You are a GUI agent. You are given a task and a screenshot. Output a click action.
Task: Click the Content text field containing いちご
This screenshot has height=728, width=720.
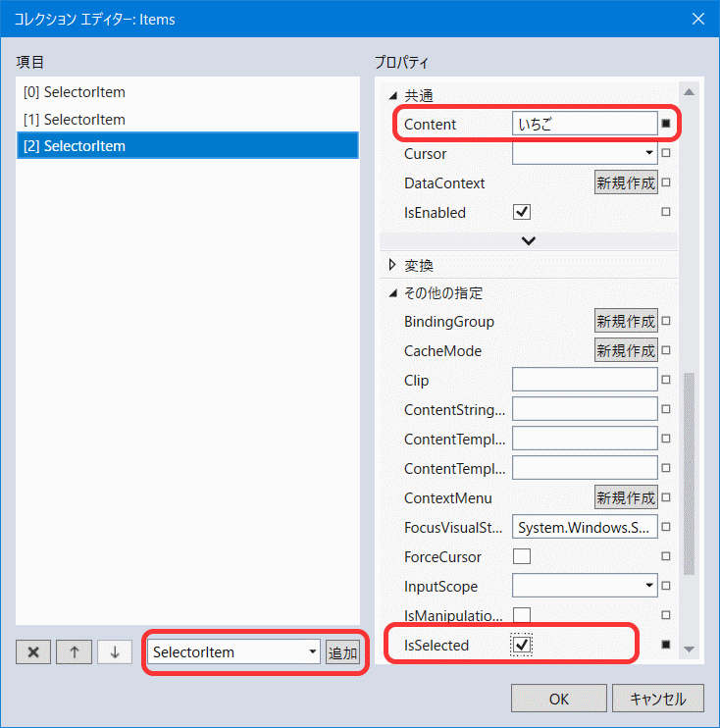pos(585,124)
